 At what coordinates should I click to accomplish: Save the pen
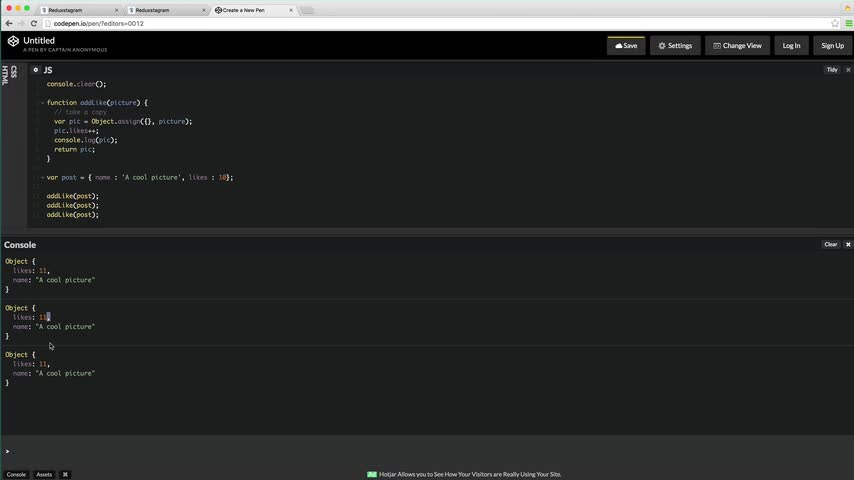626,46
